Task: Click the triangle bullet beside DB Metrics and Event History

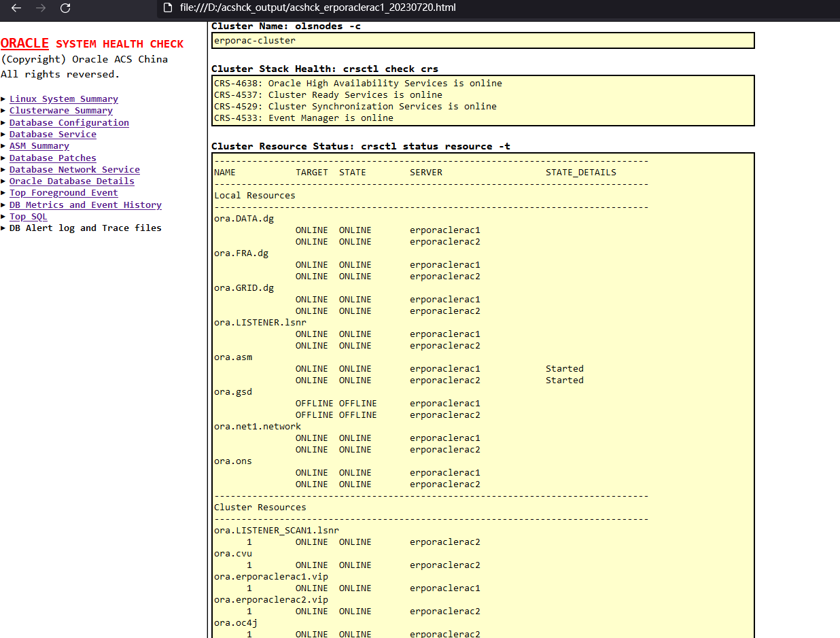Action: point(3,205)
